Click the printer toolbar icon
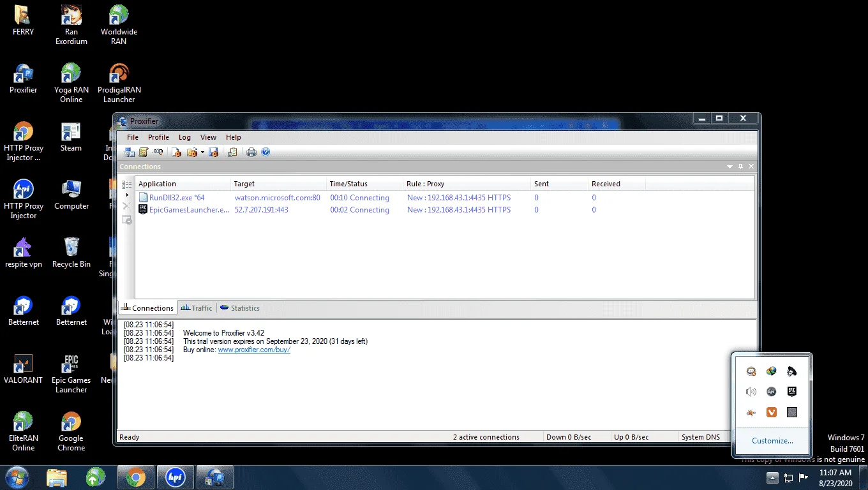Screen dimensions: 868x490 pyautogui.click(x=251, y=152)
